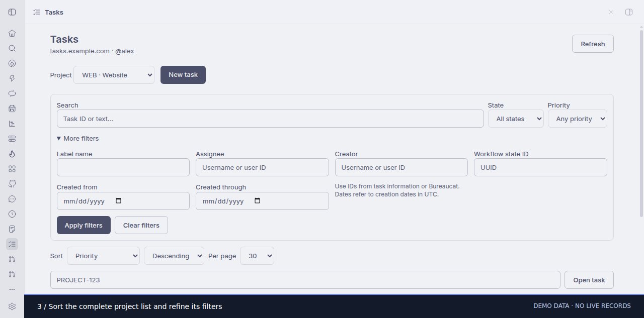
Task: Open the loop arrows icon in sidebar
Action: (x=12, y=93)
